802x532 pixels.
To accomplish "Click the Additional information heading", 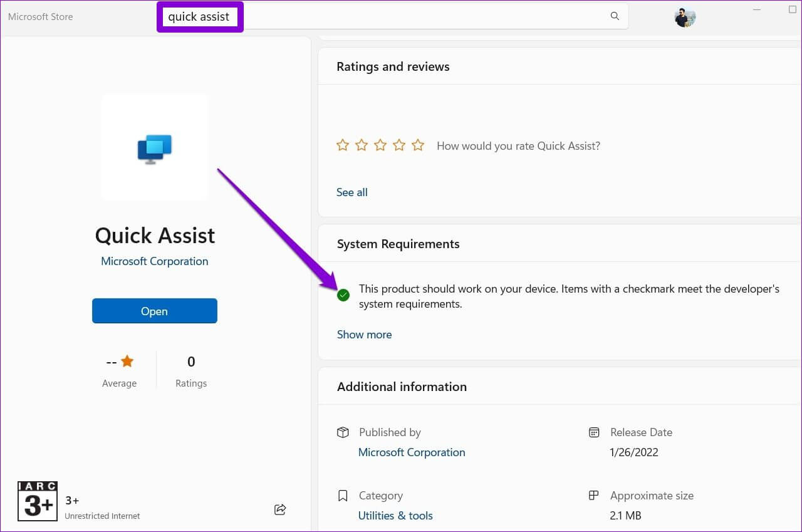I will coord(402,387).
